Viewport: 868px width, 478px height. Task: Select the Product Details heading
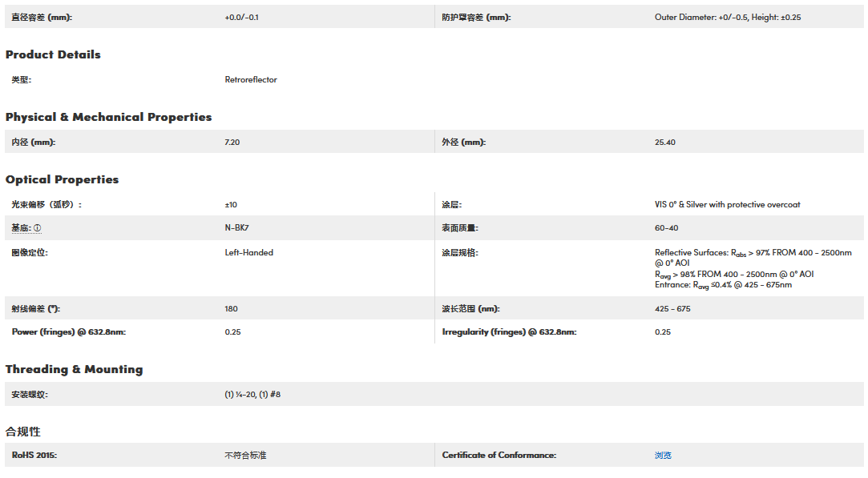tap(53, 54)
